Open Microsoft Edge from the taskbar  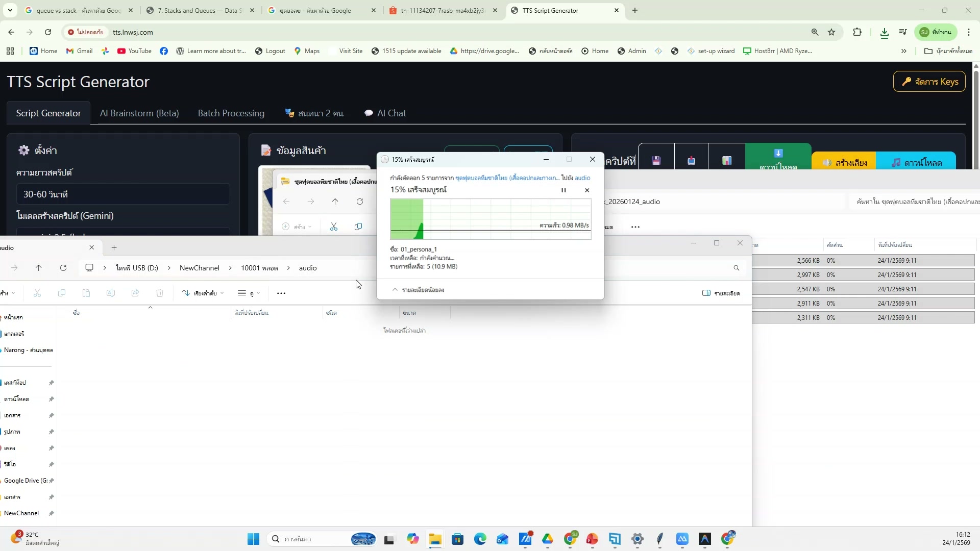[x=480, y=539]
